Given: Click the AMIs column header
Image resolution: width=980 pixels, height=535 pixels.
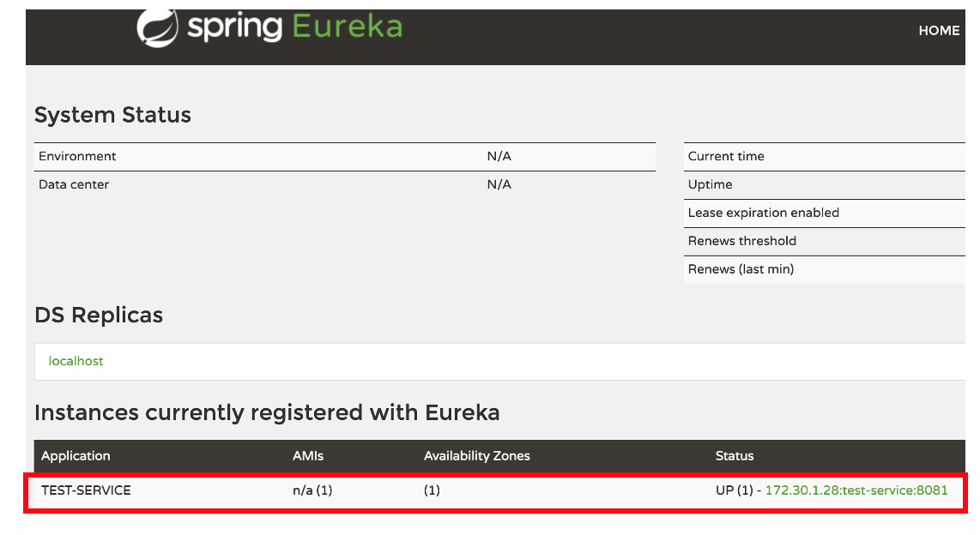Looking at the screenshot, I should coord(307,455).
